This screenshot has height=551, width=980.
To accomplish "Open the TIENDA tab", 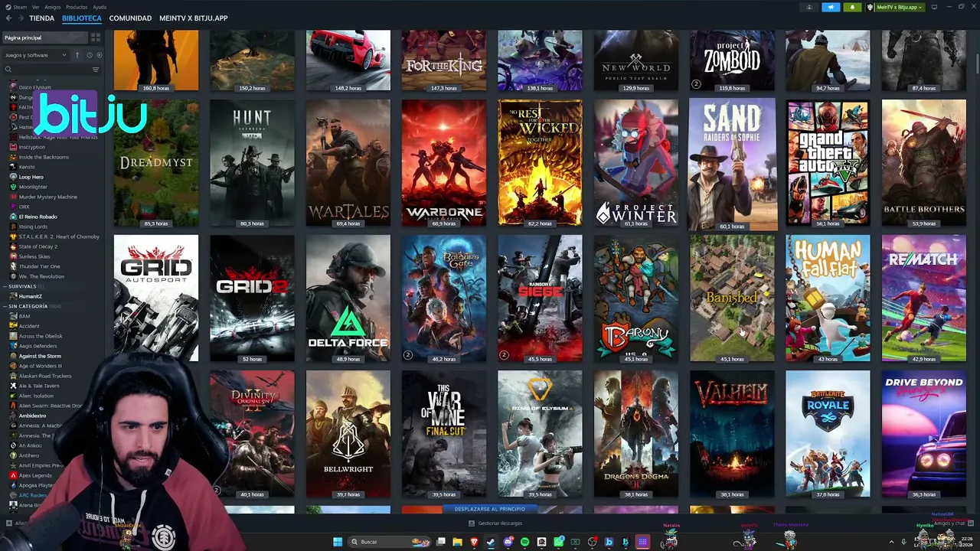I will (41, 18).
